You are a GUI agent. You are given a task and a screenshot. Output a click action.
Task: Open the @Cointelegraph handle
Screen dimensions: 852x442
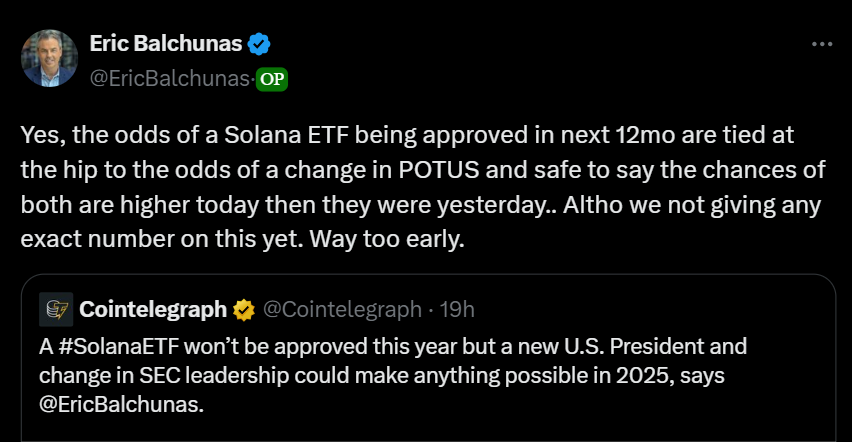(342, 309)
